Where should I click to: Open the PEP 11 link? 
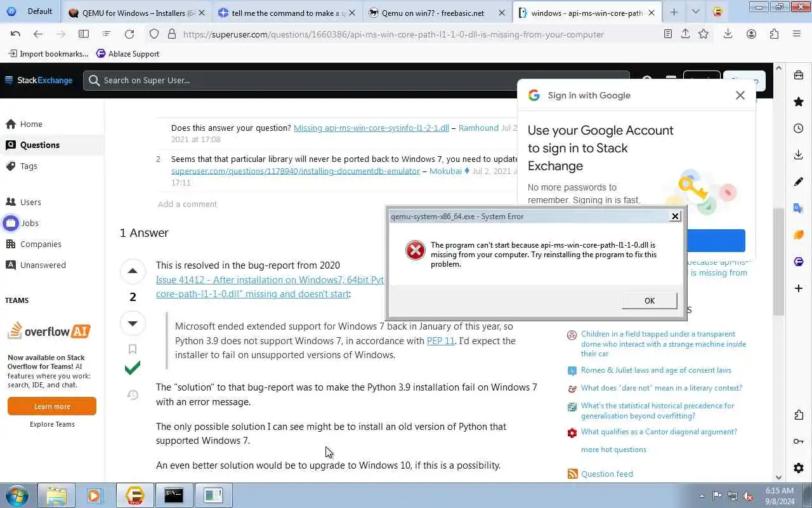point(440,341)
